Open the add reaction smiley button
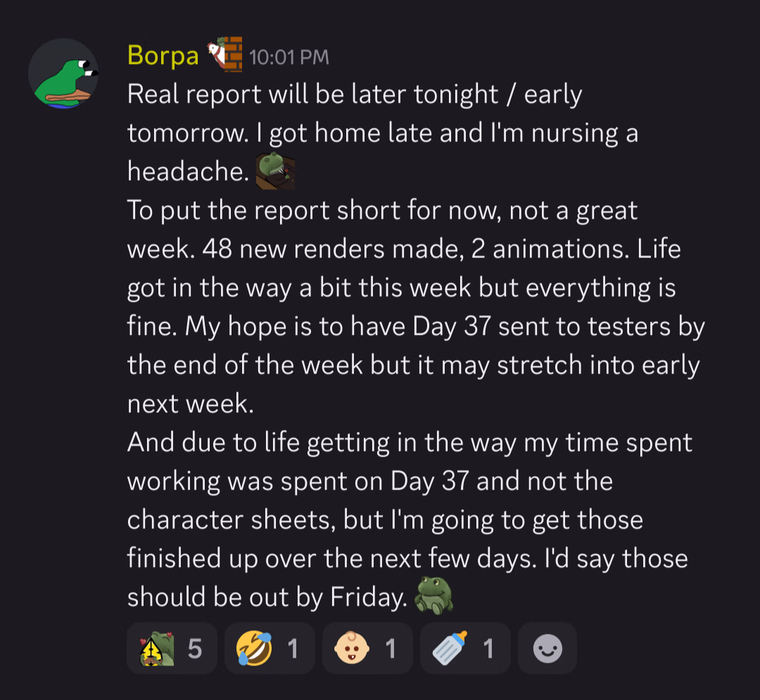Viewport: 760px width, 700px height. pyautogui.click(x=547, y=649)
